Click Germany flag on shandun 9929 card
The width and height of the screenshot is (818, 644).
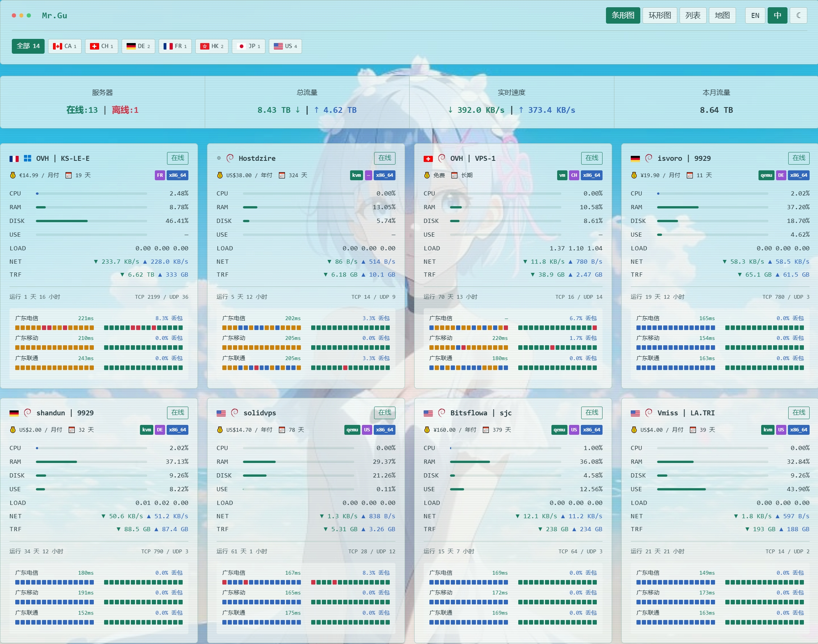14,413
